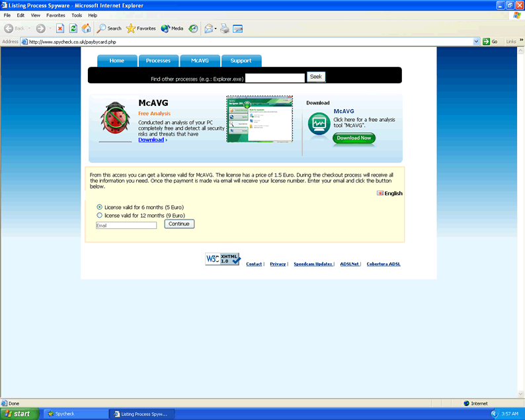Click the ladybug McAVG logo image

tap(115, 119)
